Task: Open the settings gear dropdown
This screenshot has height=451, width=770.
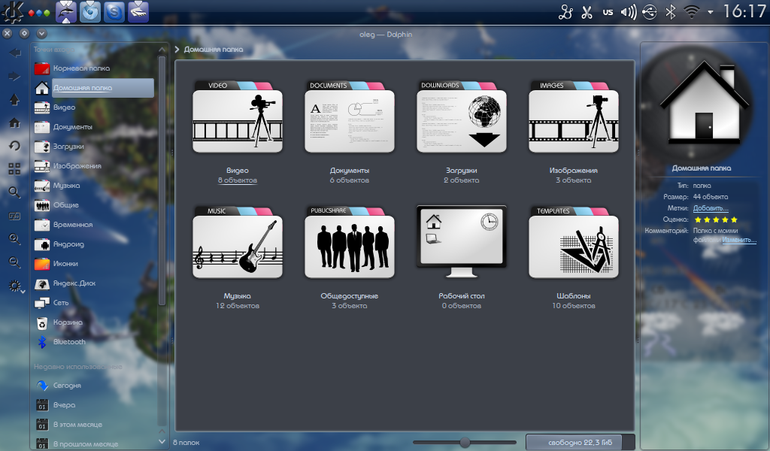Action: (16, 286)
